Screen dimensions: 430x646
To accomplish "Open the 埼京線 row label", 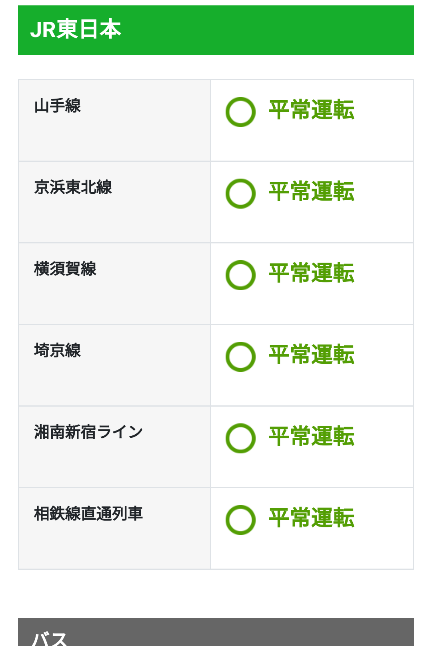I will click(57, 350).
